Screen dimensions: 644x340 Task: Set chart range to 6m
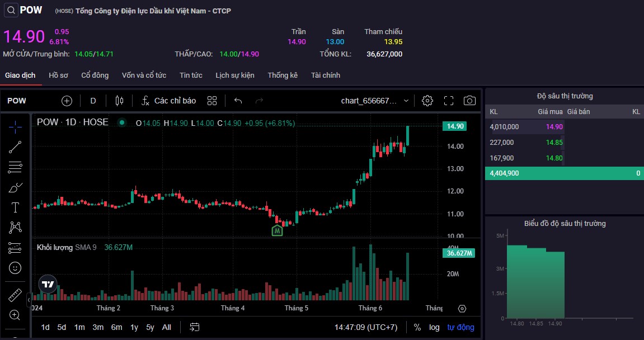coord(116,327)
